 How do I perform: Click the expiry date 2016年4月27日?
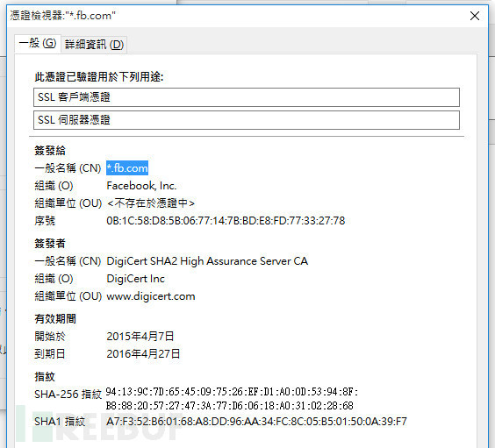(x=143, y=353)
